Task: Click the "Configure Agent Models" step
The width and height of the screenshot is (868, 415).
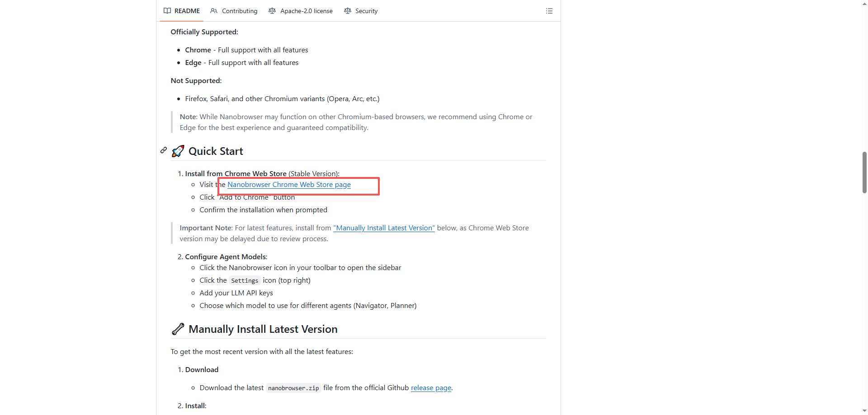Action: (x=226, y=257)
